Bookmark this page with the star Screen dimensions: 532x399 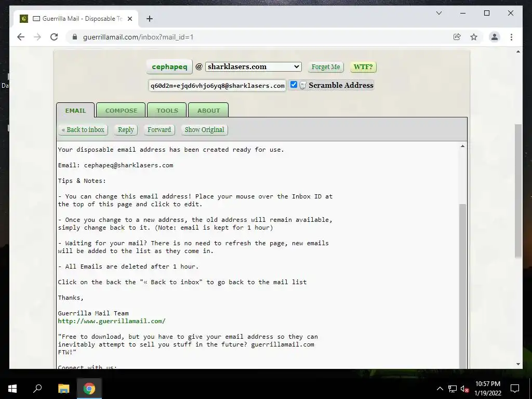pos(474,37)
